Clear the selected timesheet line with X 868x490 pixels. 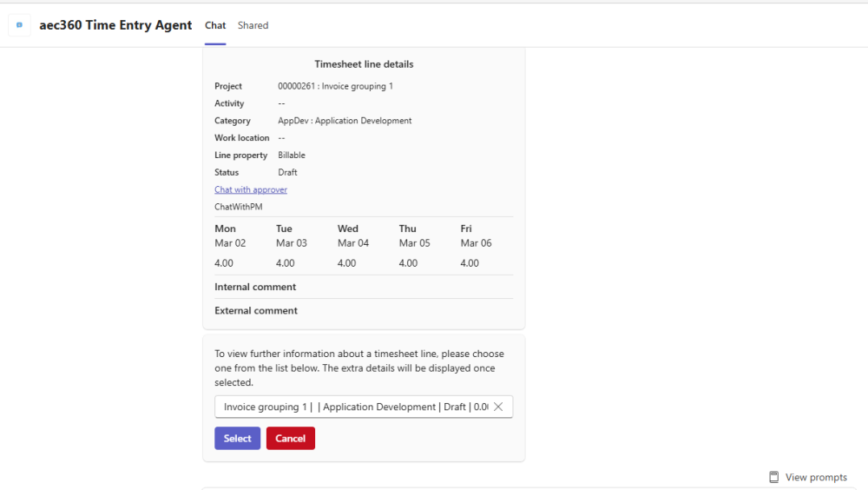coord(498,407)
